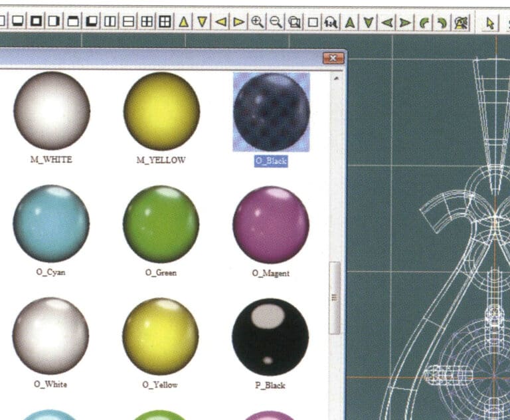This screenshot has height=420, width=510.
Task: Rotate view left with green left arrow
Action: coord(386,23)
